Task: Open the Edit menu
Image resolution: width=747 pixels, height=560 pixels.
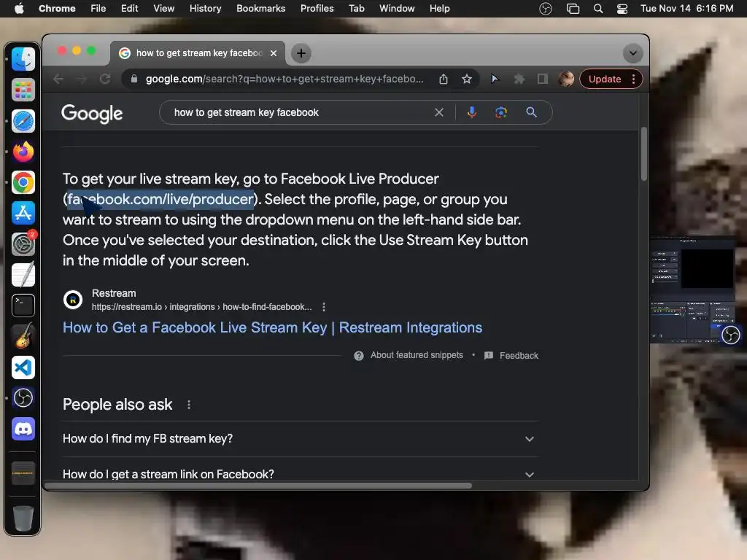Action: coord(130,9)
